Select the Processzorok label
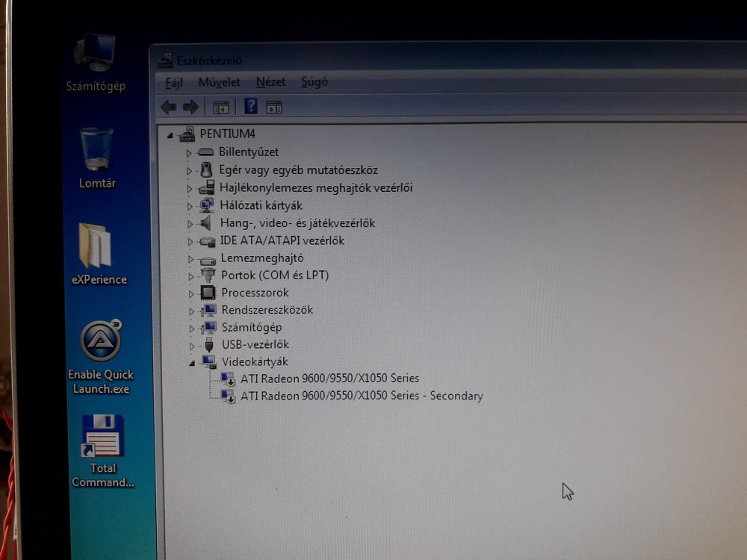747x560 pixels. coord(255,293)
